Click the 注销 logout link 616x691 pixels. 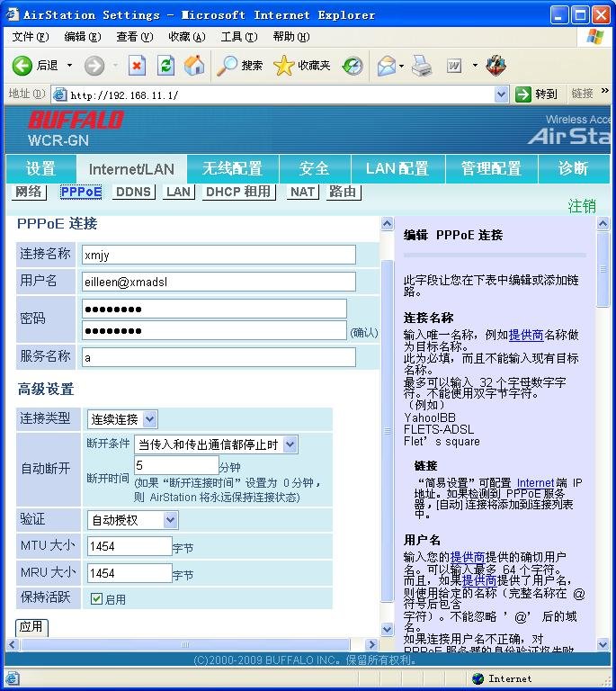click(581, 206)
